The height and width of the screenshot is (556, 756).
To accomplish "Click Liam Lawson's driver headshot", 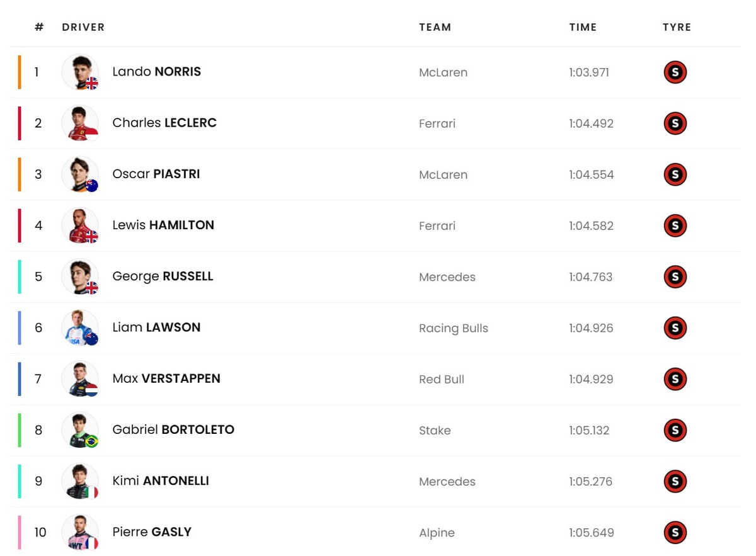I will tap(80, 327).
